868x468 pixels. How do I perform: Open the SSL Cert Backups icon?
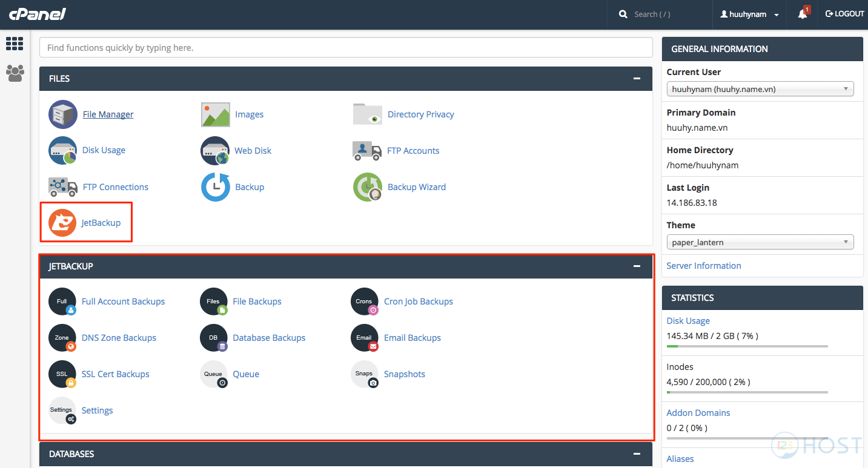tap(62, 374)
